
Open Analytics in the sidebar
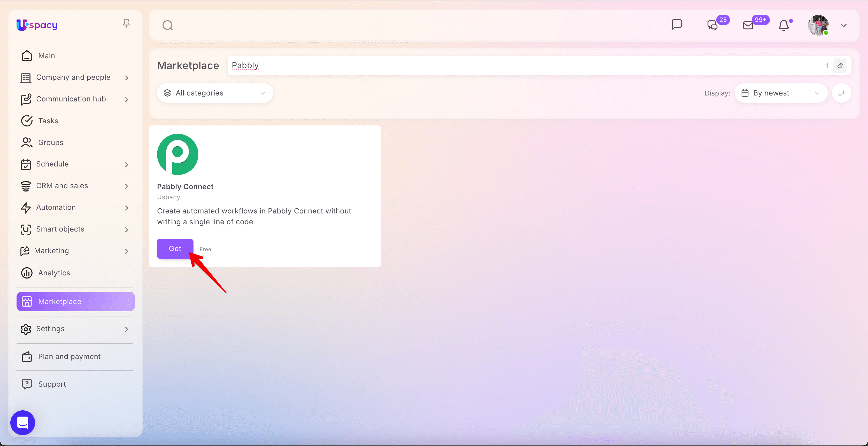tap(75, 273)
